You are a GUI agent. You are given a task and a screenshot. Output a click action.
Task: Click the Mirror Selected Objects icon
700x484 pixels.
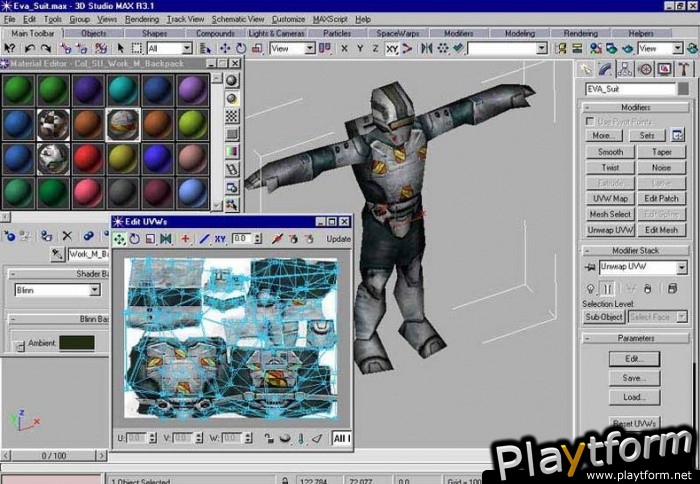coord(426,48)
